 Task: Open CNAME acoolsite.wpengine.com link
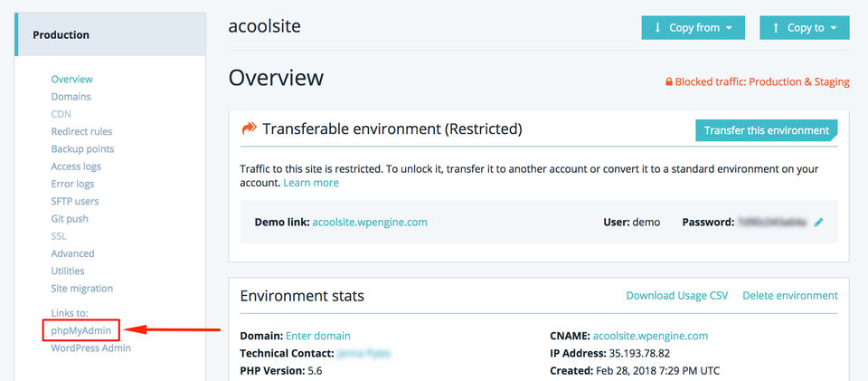650,336
